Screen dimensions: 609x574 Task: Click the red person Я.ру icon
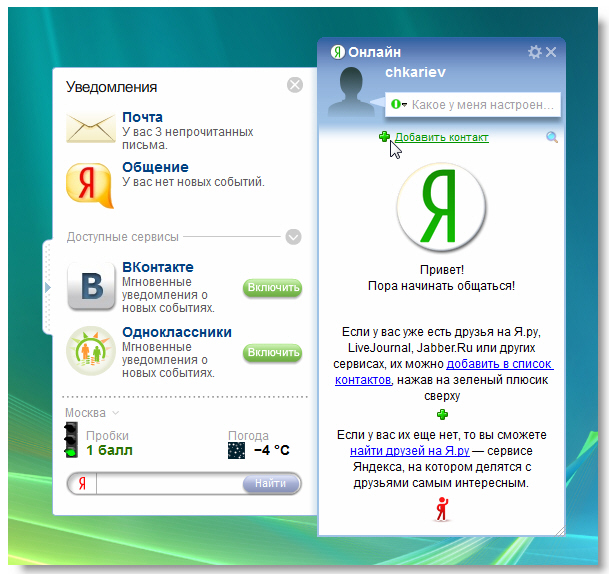pos(442,509)
